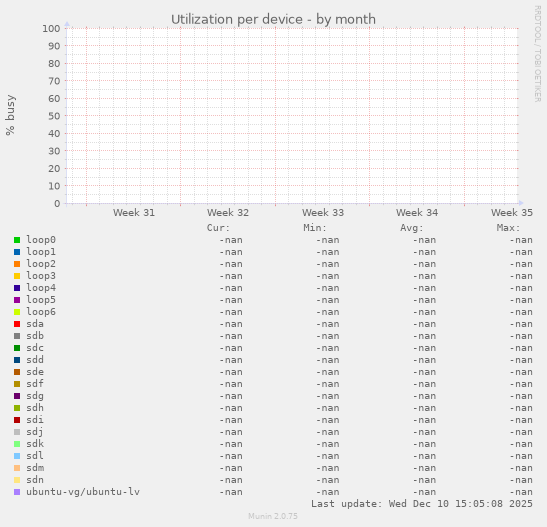Click the loop1 blue color swatch
The width and height of the screenshot is (547, 527).
(17, 252)
